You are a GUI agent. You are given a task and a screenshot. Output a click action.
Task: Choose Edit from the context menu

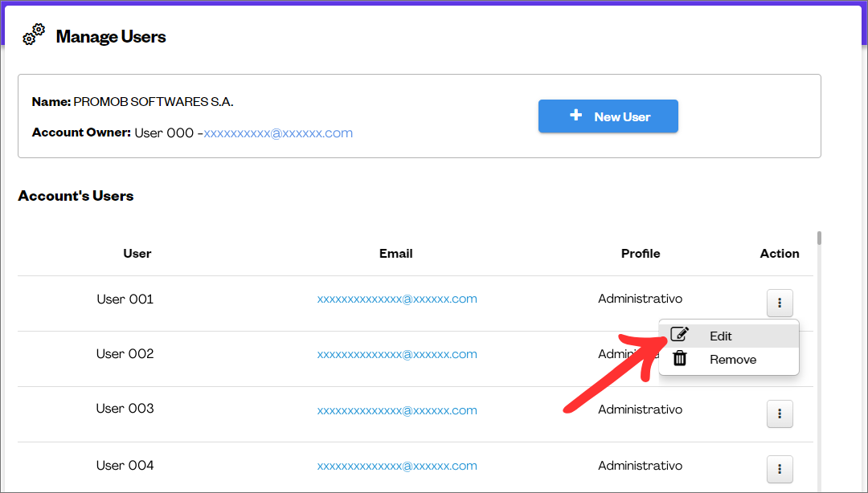coord(728,336)
